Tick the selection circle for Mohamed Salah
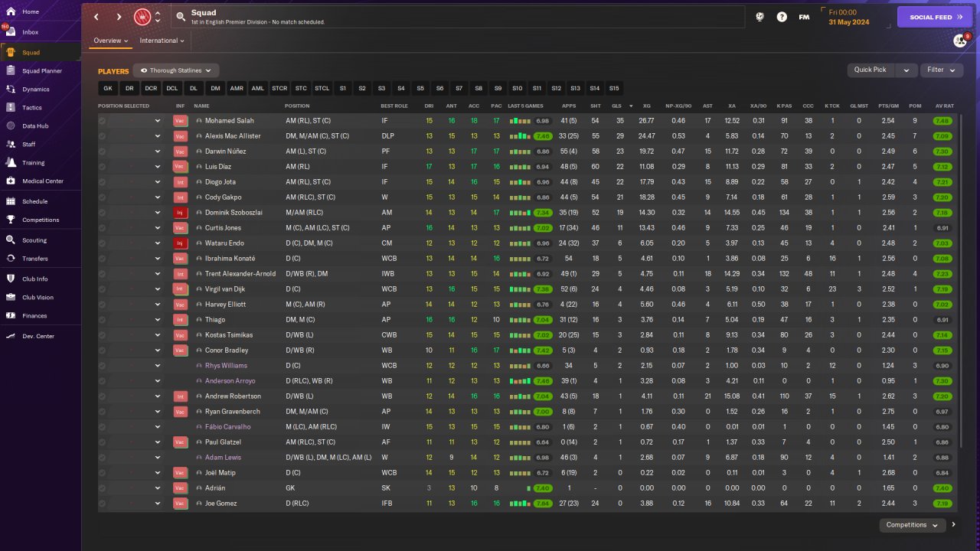The width and height of the screenshot is (980, 551). pos(103,121)
